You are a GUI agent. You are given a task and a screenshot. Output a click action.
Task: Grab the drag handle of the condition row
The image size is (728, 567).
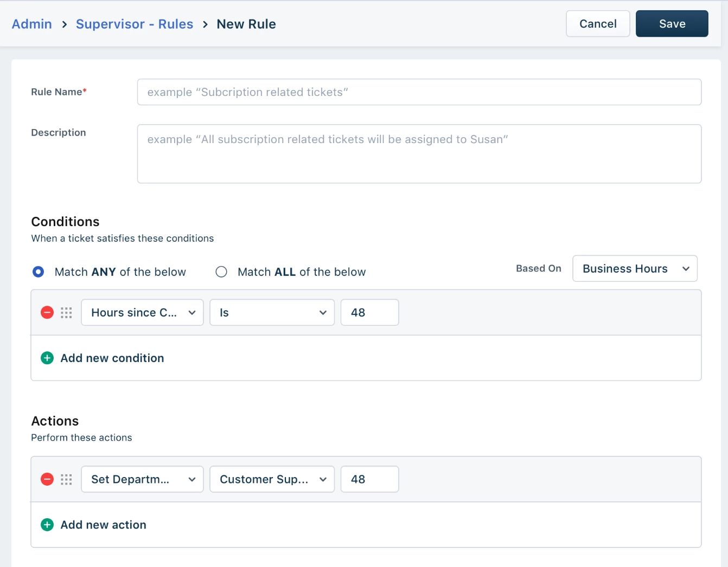66,313
